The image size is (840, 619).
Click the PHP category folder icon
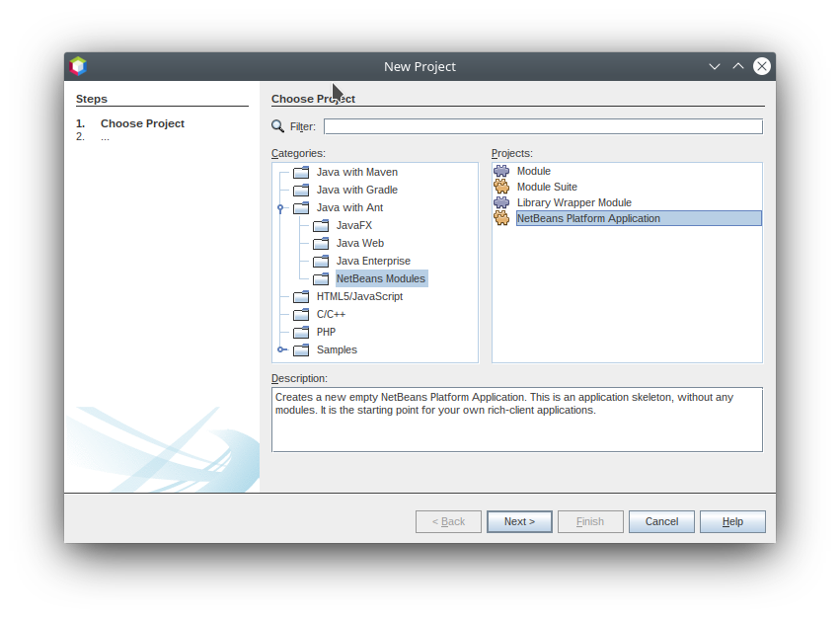(x=301, y=332)
